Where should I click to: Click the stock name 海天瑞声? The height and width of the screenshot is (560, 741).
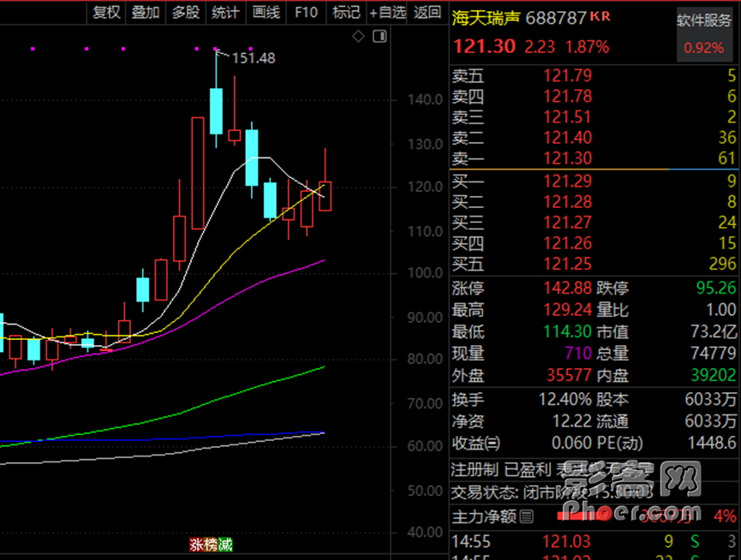[486, 19]
